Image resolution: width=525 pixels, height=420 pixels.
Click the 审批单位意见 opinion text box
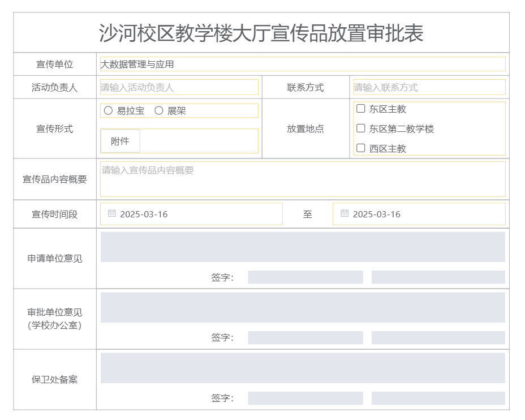[302, 307]
